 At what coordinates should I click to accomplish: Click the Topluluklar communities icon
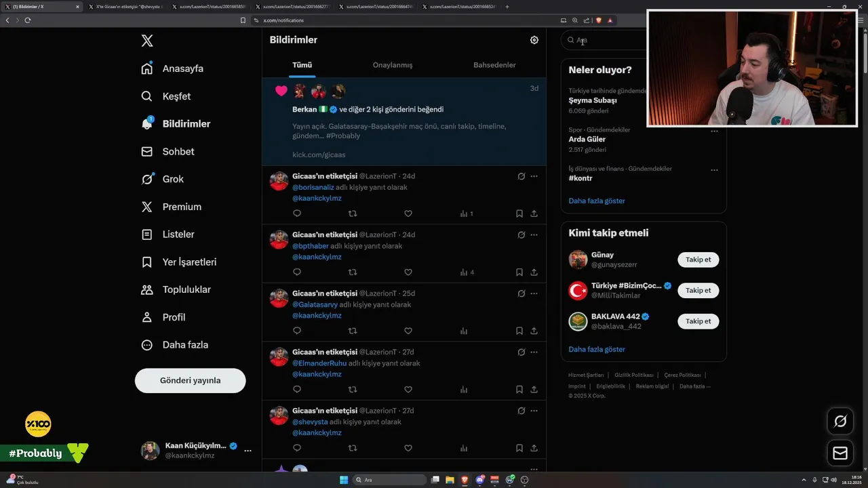pyautogui.click(x=147, y=289)
